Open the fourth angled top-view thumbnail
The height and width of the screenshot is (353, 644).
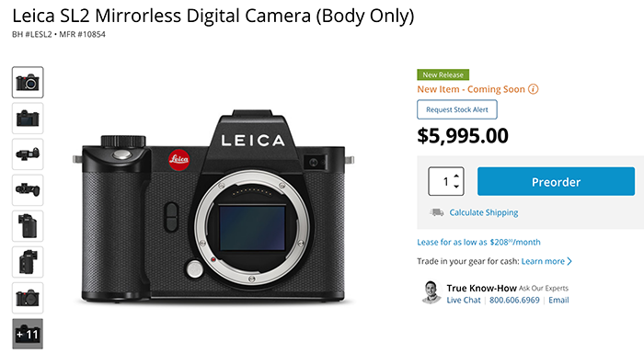pos(28,190)
